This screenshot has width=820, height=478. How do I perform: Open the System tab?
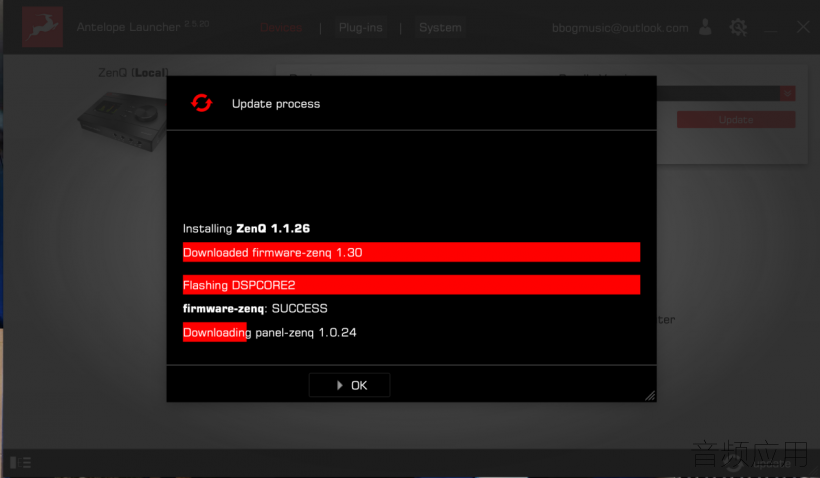click(440, 28)
